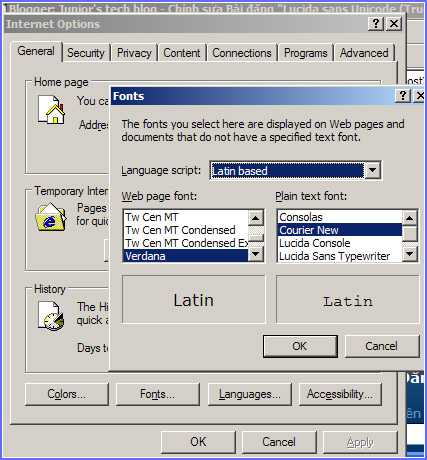
Task: Select Tw Cen MT web page font
Action: [186, 217]
